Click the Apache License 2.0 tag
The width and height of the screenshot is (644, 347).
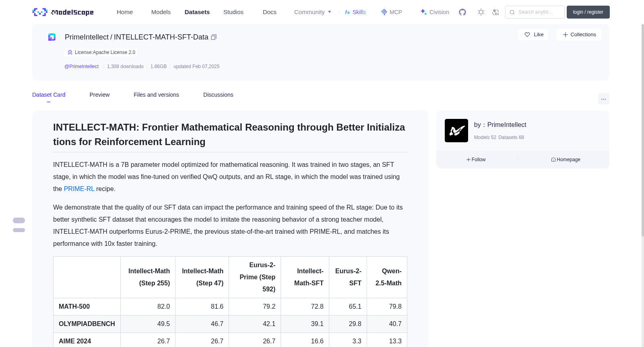click(x=101, y=52)
